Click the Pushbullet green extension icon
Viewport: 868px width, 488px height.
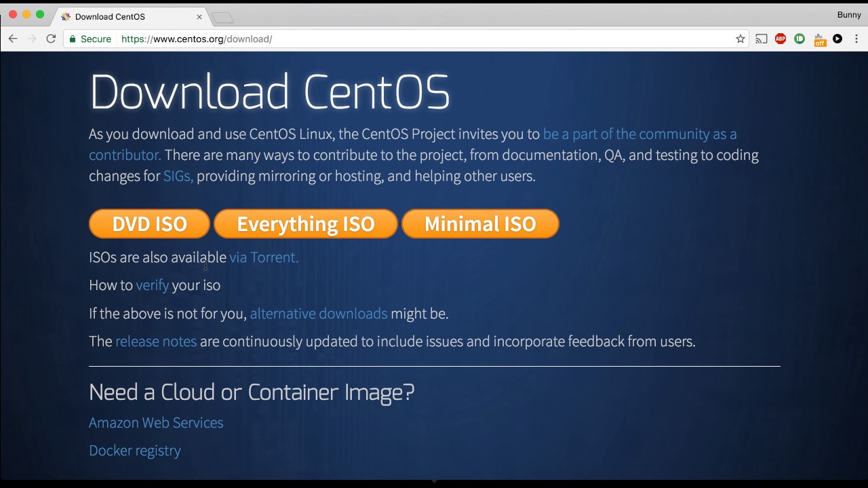coord(800,39)
